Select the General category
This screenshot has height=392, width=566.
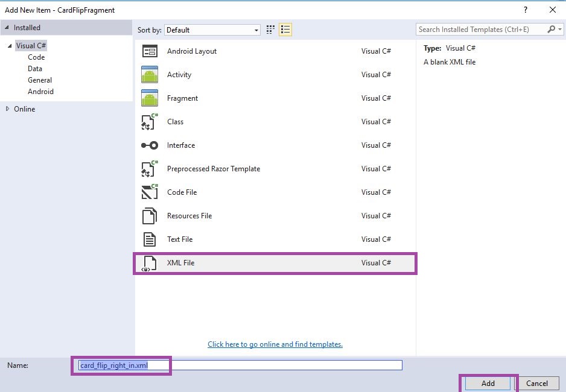point(40,80)
